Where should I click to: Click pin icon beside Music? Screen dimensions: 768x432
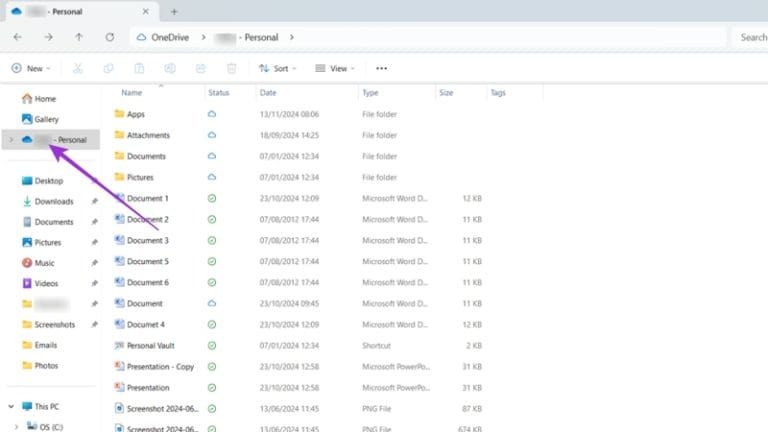[95, 263]
